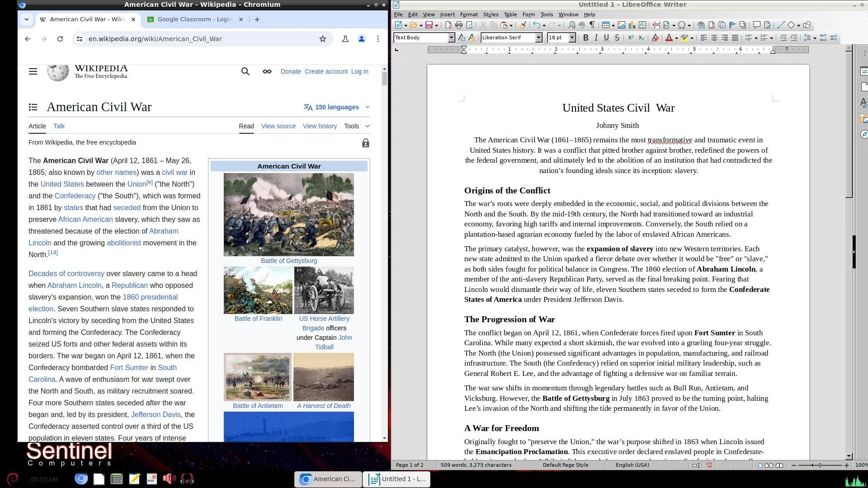Viewport: 868px width, 488px height.
Task: Open the Format menu
Action: click(468, 14)
